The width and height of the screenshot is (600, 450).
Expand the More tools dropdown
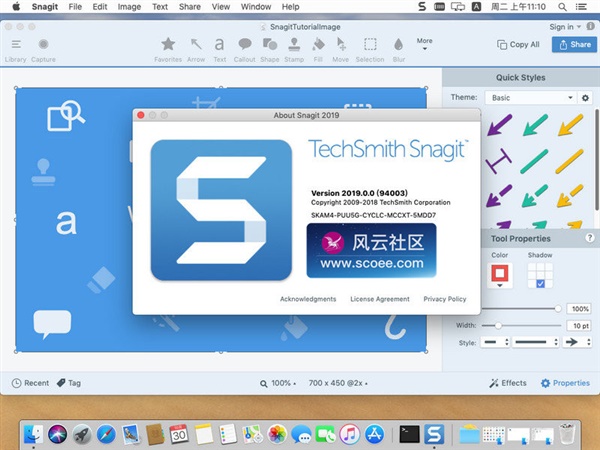(x=424, y=44)
